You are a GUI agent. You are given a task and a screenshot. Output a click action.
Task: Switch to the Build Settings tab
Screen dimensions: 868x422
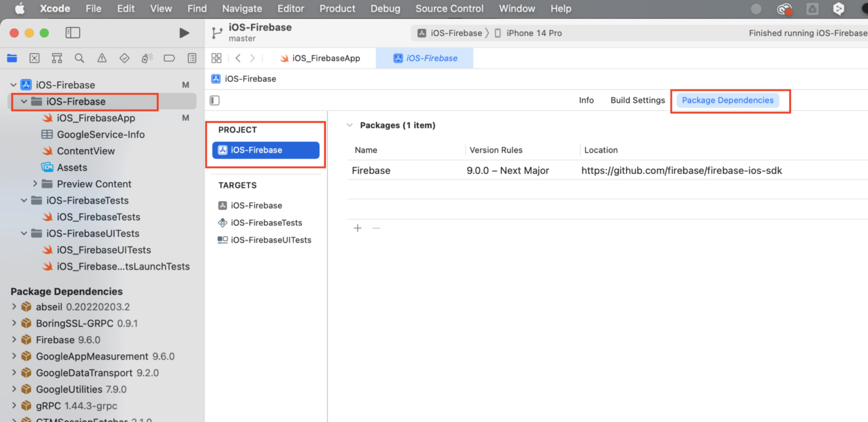tap(637, 101)
